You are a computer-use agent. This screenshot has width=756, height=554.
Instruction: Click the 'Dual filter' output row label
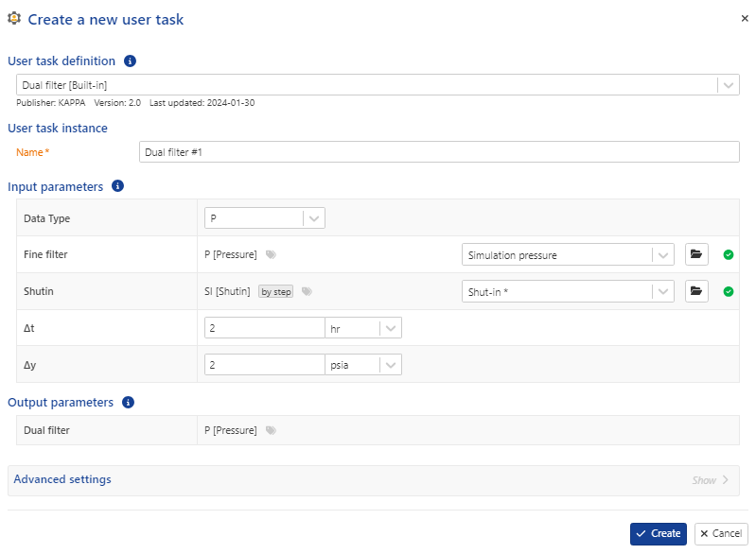(x=46, y=430)
